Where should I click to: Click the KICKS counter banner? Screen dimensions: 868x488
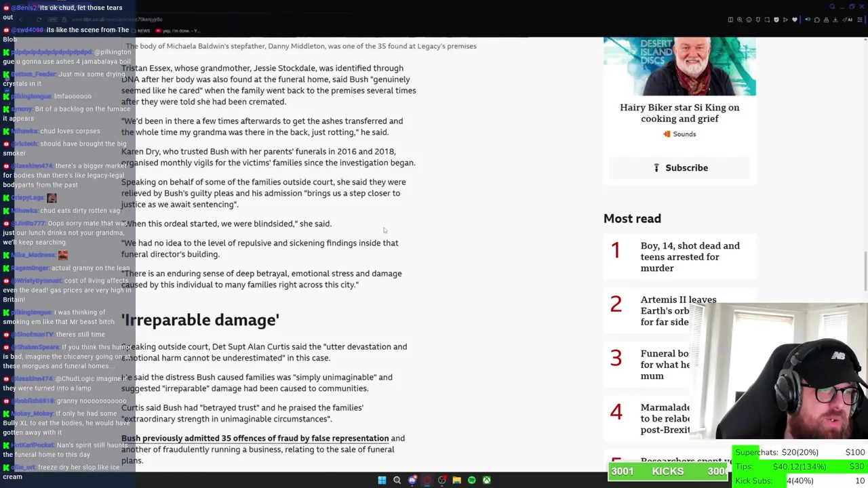[x=668, y=472]
